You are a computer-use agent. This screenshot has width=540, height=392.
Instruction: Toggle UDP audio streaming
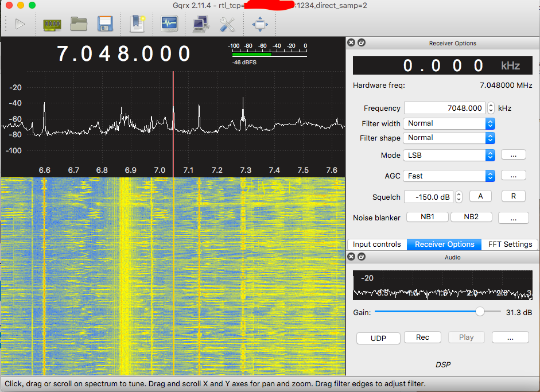tap(378, 338)
